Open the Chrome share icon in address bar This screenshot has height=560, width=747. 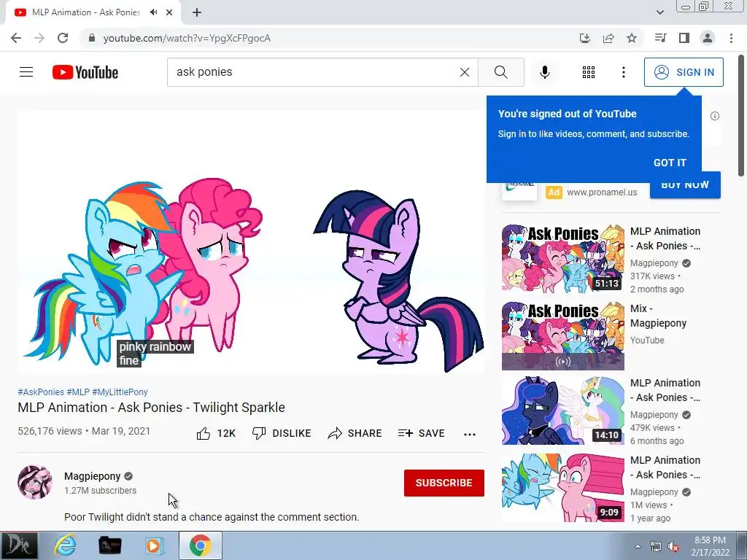click(608, 38)
